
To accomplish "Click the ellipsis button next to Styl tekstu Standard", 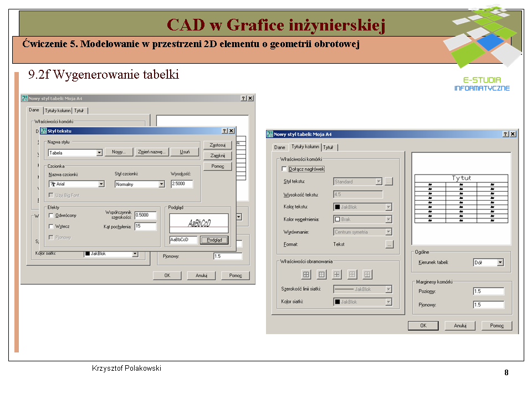I will pos(389,181).
